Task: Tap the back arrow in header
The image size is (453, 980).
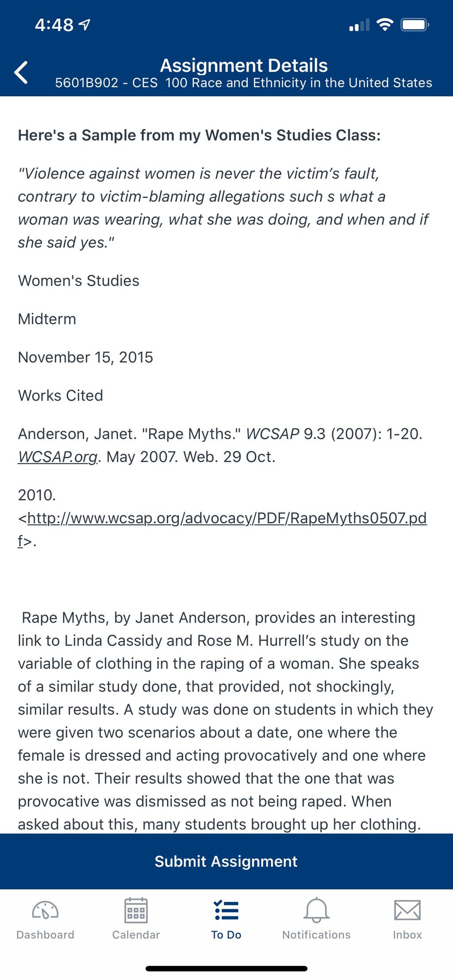Action: pos(21,72)
